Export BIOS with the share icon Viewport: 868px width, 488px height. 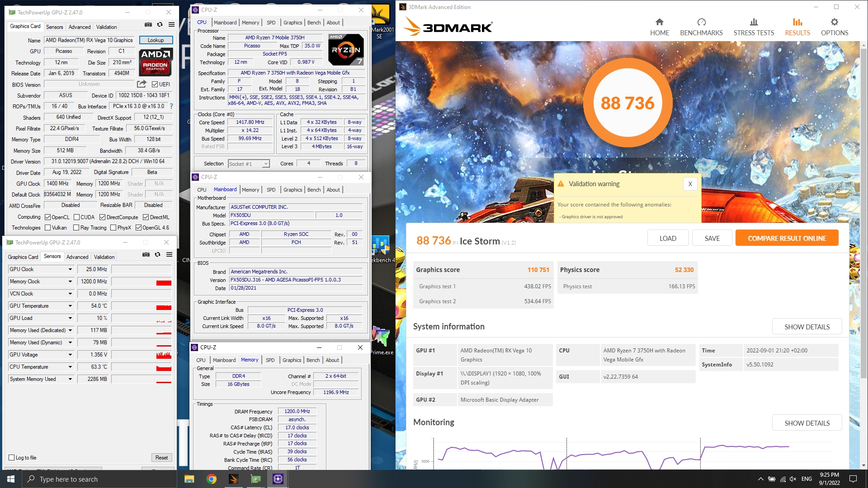click(x=142, y=84)
